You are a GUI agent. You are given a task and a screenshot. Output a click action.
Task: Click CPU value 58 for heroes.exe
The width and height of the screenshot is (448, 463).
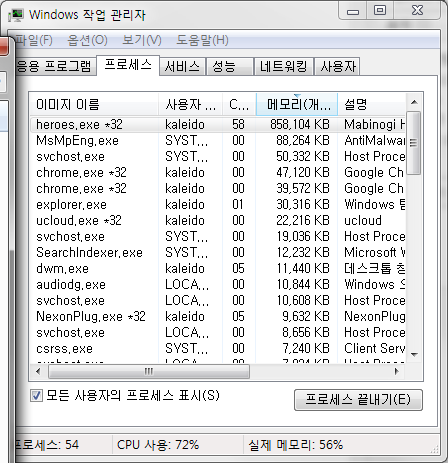click(238, 125)
